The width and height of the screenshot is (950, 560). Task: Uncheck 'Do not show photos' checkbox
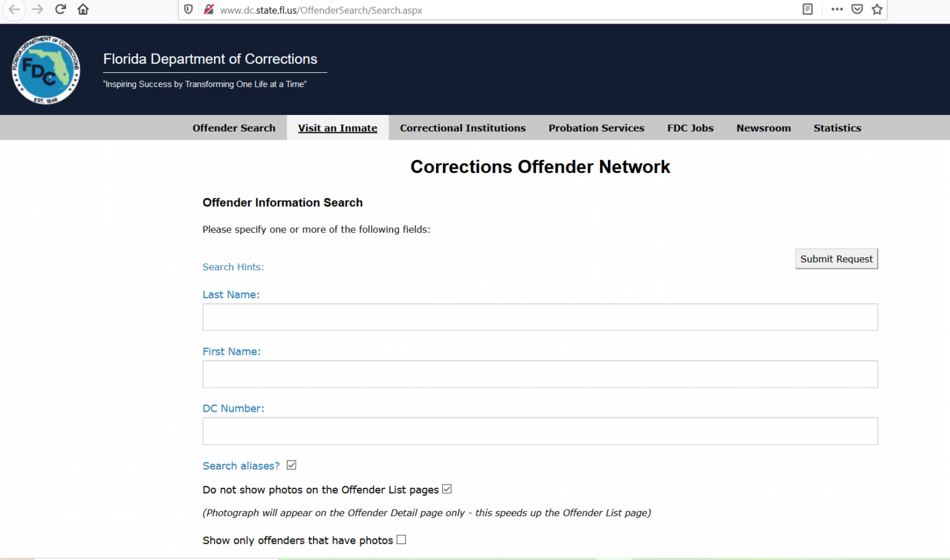[447, 490]
